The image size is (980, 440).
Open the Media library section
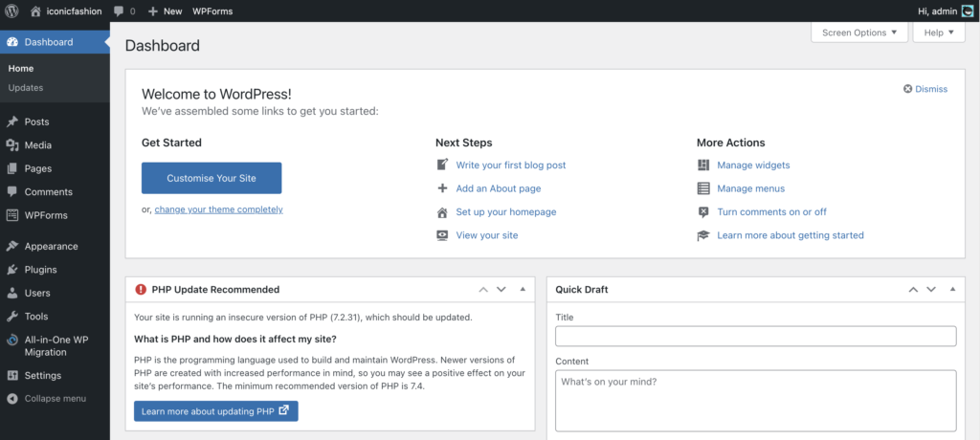pos(38,145)
